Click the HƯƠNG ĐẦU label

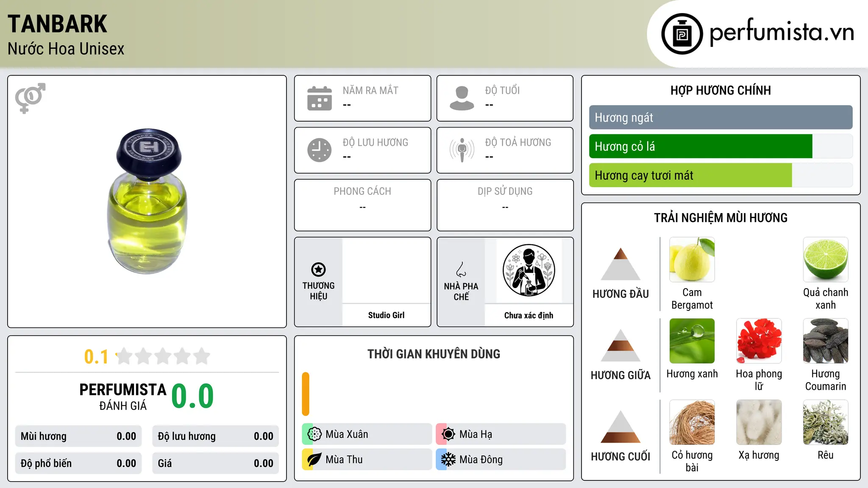[x=620, y=294]
